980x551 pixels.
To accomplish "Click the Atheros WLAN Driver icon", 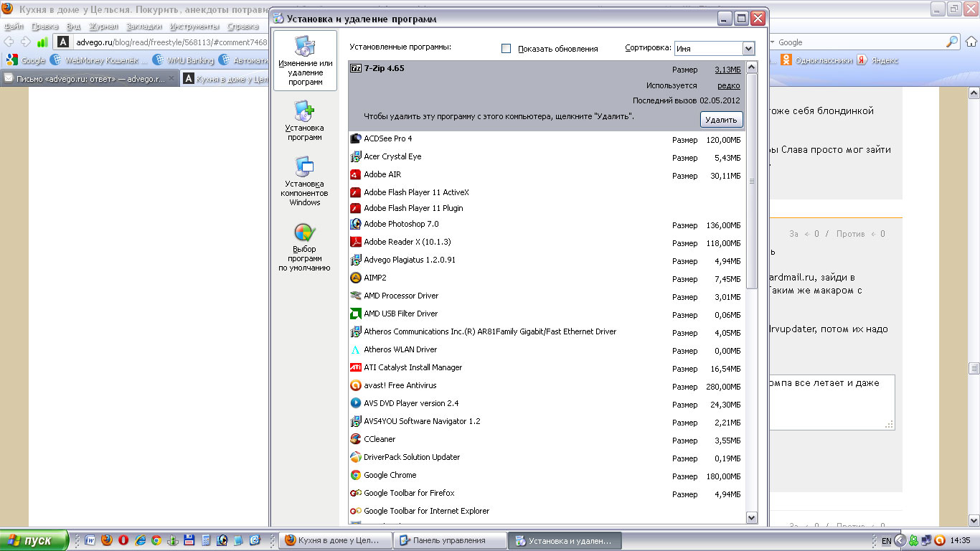I will point(355,349).
